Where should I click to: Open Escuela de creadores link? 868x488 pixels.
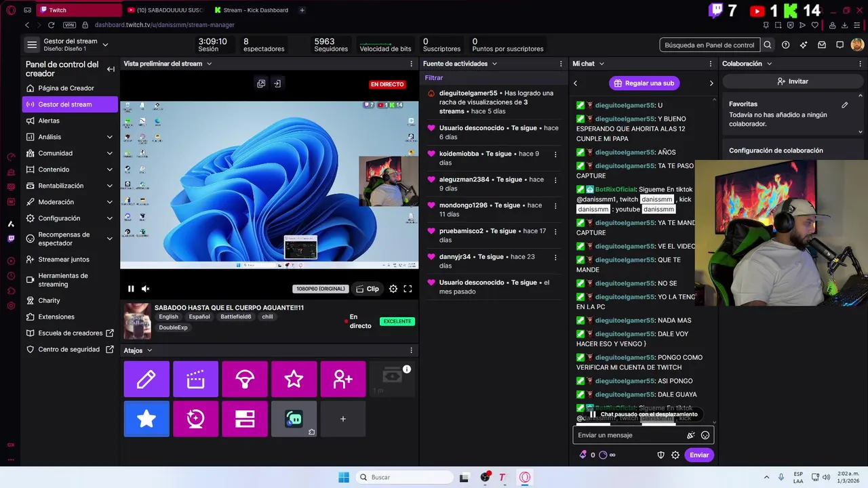tap(71, 333)
